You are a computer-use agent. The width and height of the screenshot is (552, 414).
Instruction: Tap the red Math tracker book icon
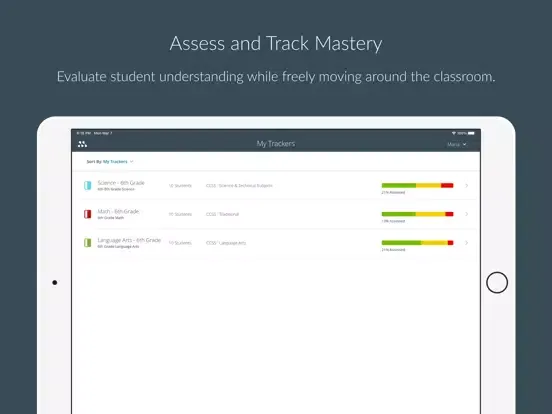click(88, 214)
